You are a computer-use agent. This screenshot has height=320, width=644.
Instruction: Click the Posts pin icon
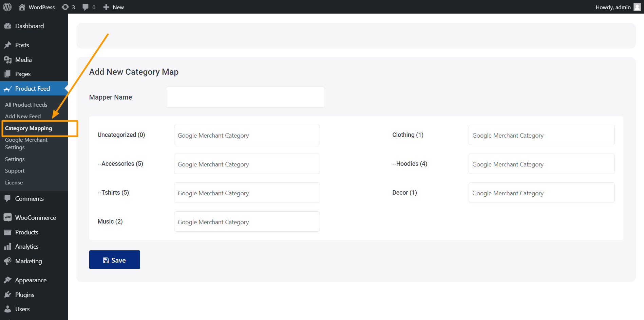point(7,45)
